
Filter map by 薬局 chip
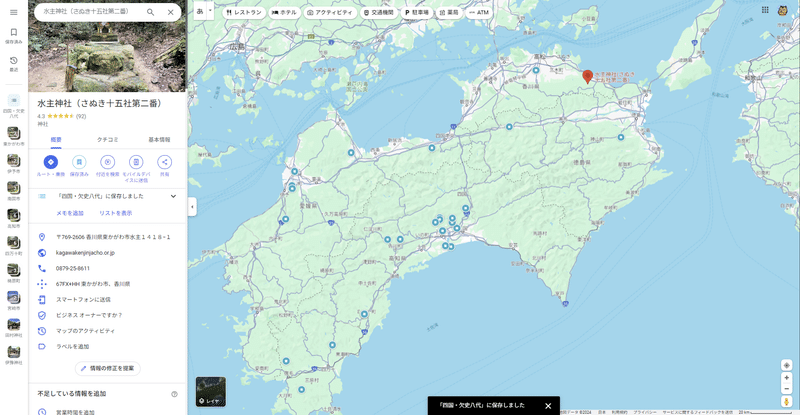tap(449, 12)
